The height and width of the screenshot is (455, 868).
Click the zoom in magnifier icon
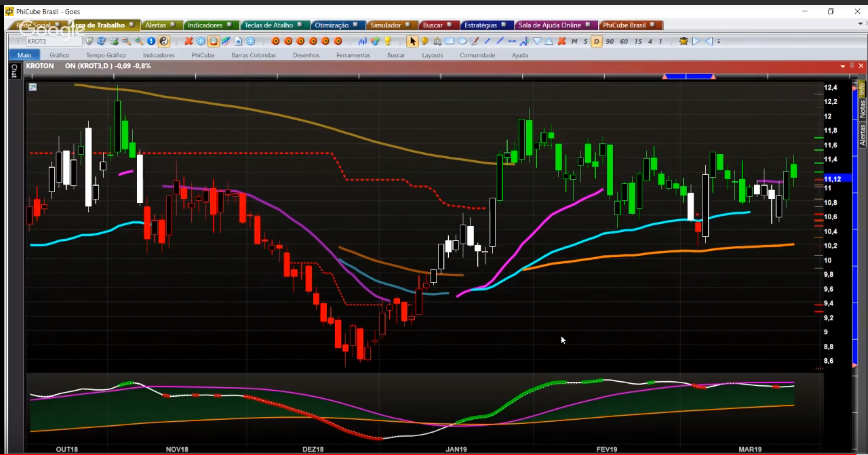(x=139, y=42)
